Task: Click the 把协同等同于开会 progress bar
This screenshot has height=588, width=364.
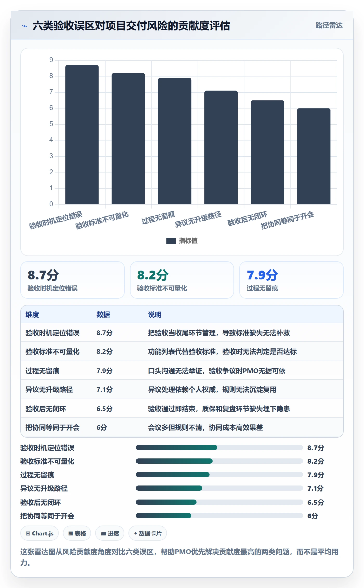Action: pos(219,516)
